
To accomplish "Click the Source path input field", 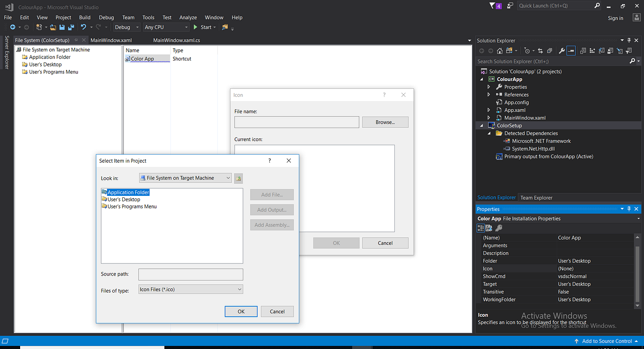I will (x=191, y=274).
